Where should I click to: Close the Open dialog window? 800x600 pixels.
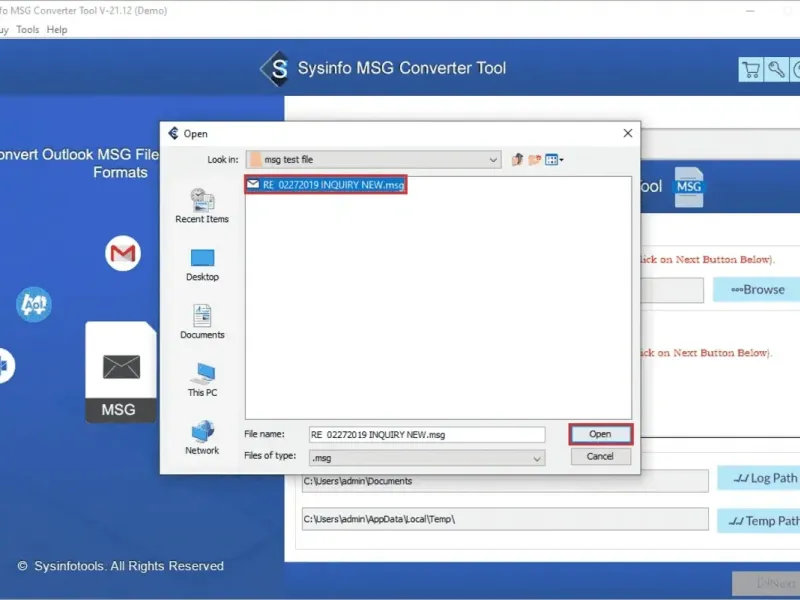tap(628, 133)
